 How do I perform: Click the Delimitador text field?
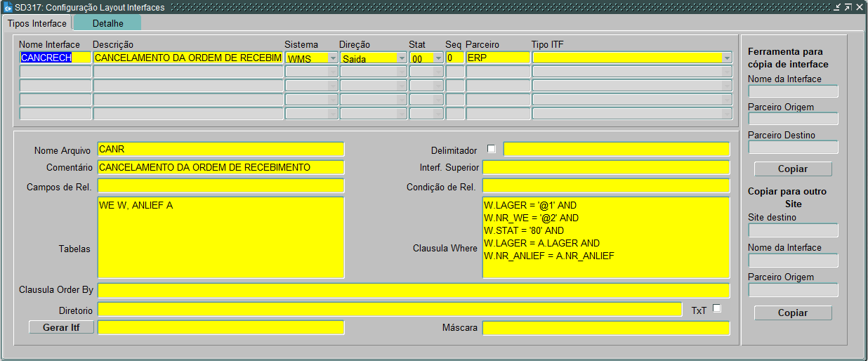pyautogui.click(x=617, y=149)
